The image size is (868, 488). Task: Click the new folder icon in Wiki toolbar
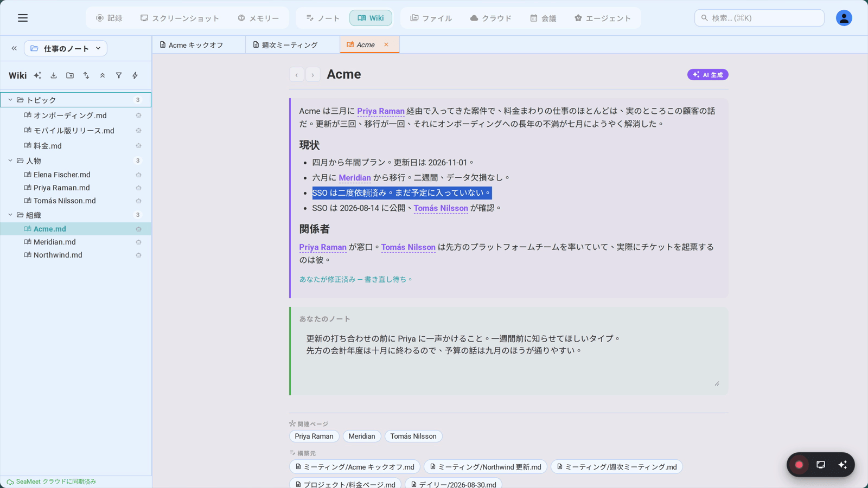[x=70, y=75]
